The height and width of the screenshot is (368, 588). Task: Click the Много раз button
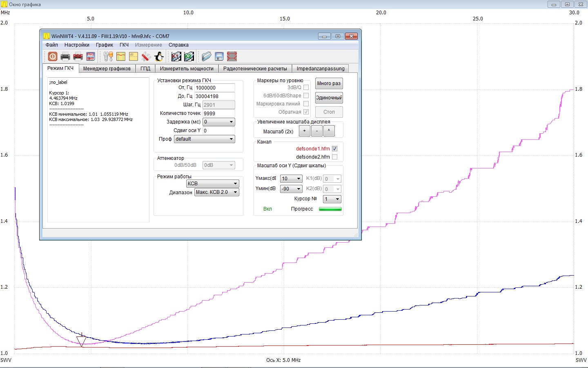point(329,83)
